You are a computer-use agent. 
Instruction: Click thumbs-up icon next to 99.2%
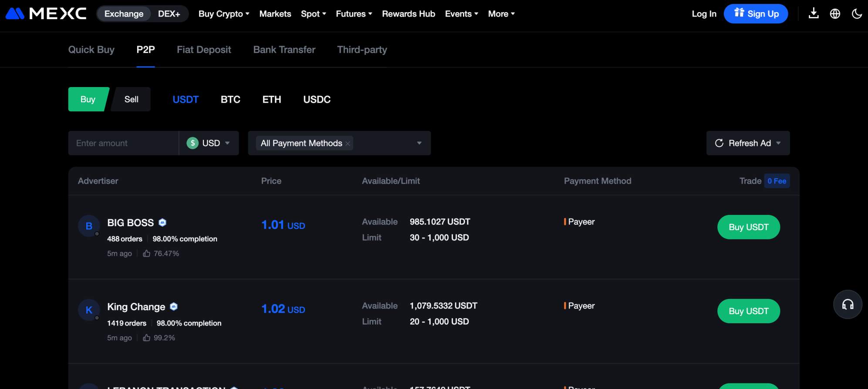[147, 338]
